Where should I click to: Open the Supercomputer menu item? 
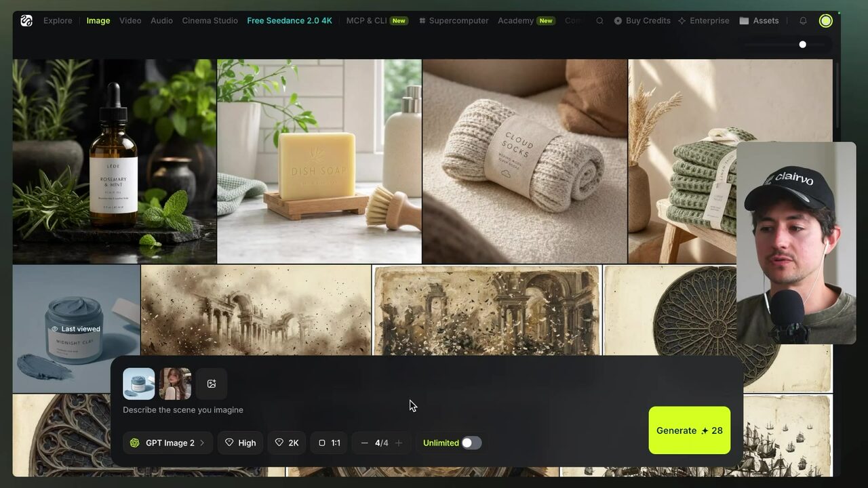pos(454,21)
